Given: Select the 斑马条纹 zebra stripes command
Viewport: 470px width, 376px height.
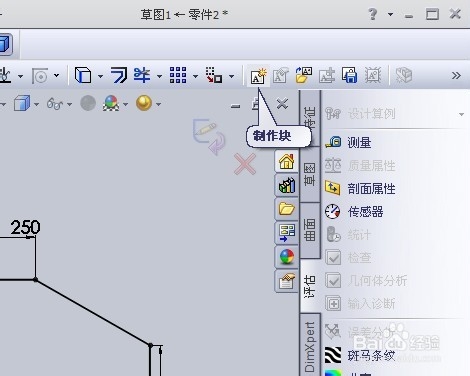Looking at the screenshot, I should [x=360, y=355].
